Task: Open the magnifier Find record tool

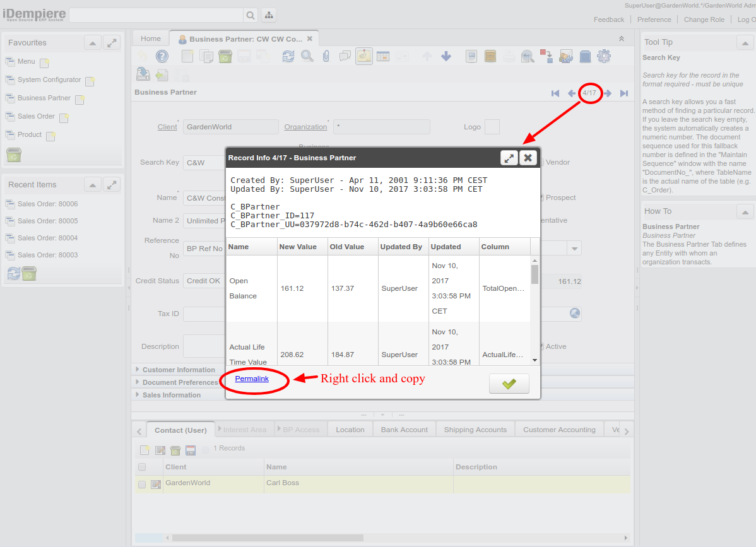Action: click(x=307, y=56)
